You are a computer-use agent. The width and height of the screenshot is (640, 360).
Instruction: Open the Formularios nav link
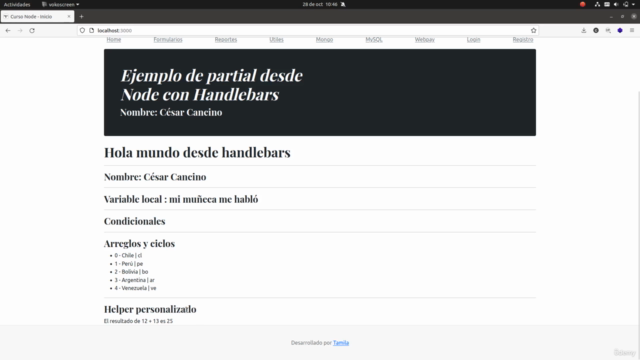pos(168,40)
